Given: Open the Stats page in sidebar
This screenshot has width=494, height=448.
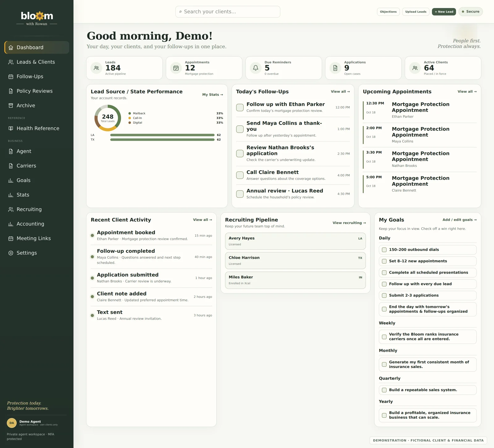Looking at the screenshot, I should pyautogui.click(x=37, y=195).
